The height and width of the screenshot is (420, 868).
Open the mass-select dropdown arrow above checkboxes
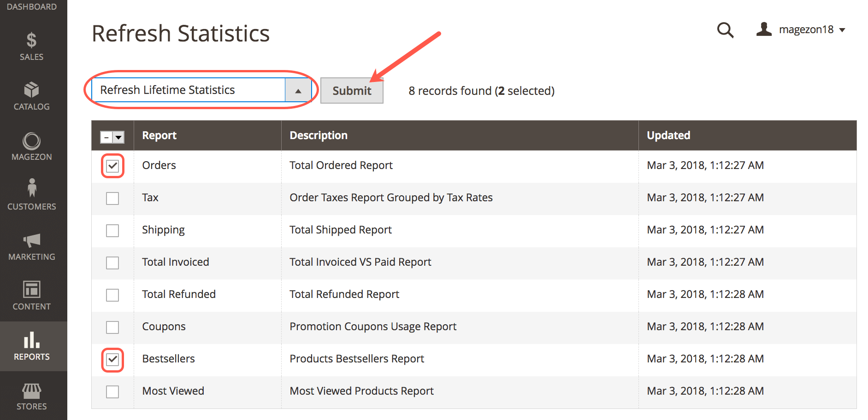pyautogui.click(x=118, y=137)
